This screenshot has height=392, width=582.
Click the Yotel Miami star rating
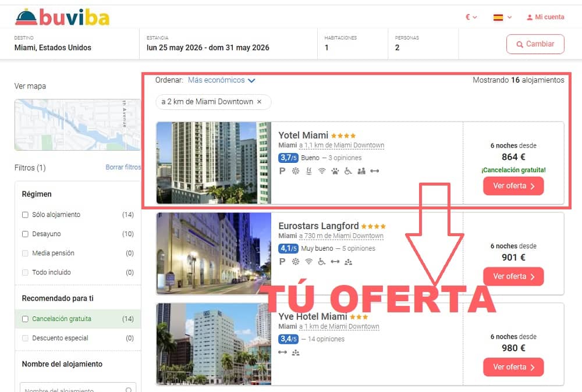[x=343, y=136]
